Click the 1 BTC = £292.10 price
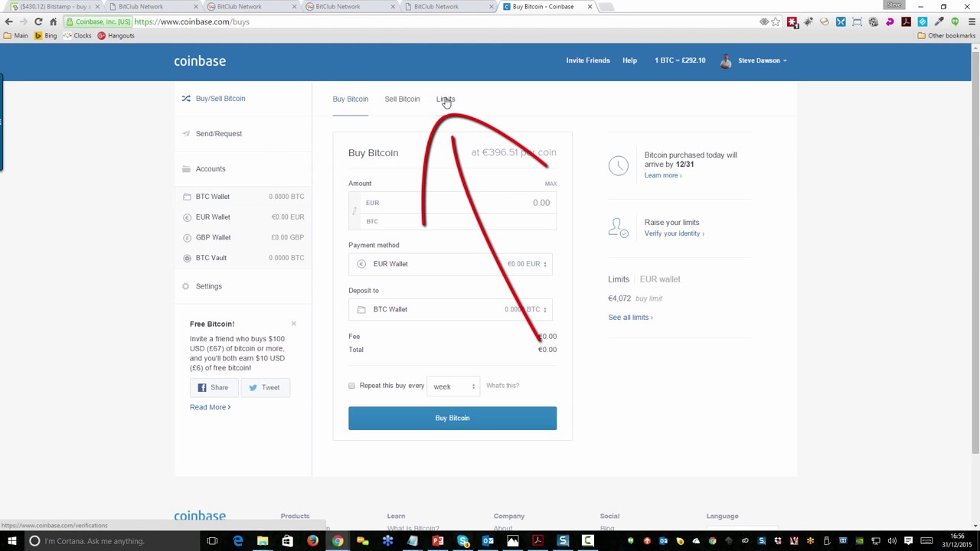This screenshot has width=980, height=551. pos(680,60)
